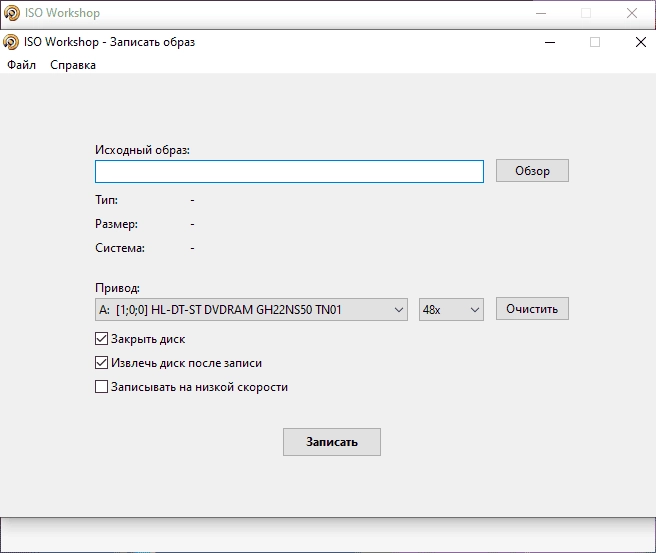Screen dimensions: 656x553
Task: Open the Справка menu
Action: [73, 65]
